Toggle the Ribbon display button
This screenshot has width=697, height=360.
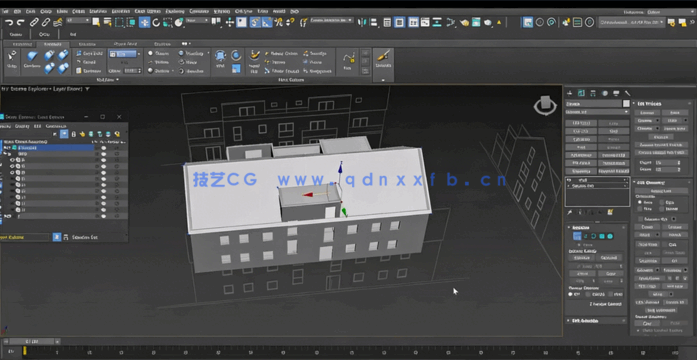[x=414, y=22]
